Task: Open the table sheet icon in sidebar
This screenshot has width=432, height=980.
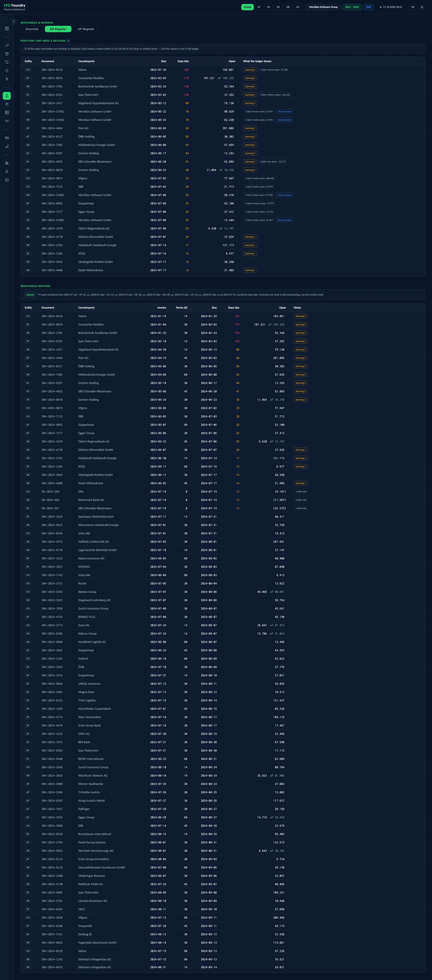Action: point(7,113)
